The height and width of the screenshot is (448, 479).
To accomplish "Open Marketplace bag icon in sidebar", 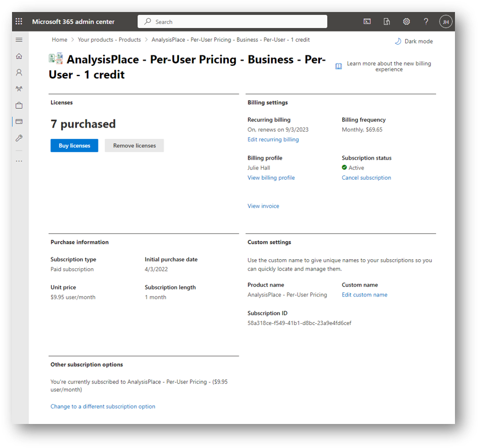I will [19, 105].
